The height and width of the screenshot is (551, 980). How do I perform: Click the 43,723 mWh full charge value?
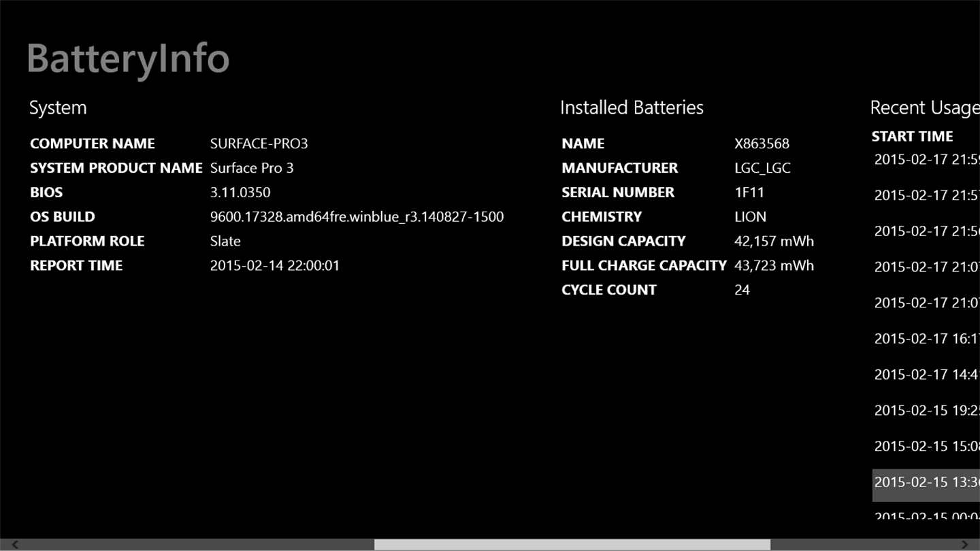tap(774, 266)
